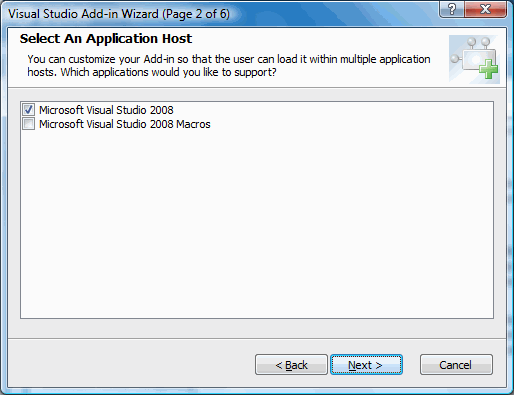Go to the previous page with Back

(291, 365)
